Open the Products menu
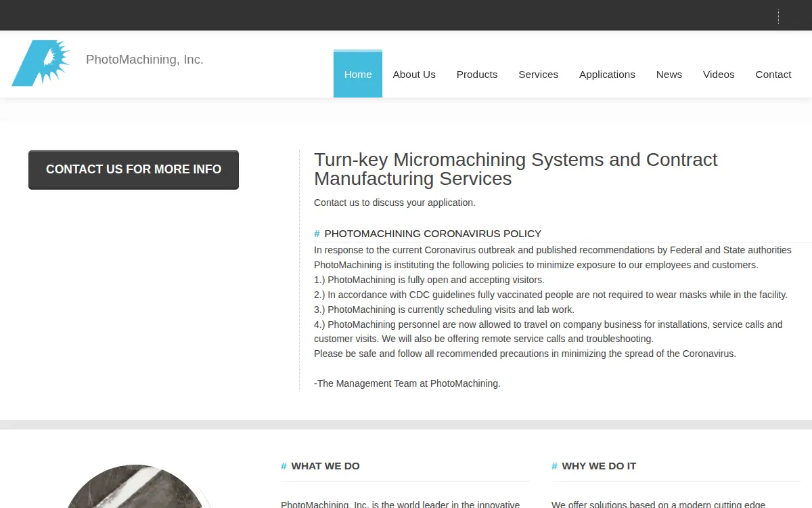This screenshot has height=508, width=812. (x=477, y=75)
